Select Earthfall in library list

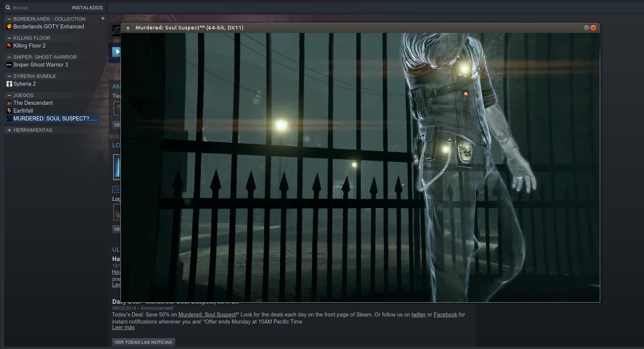coord(23,111)
